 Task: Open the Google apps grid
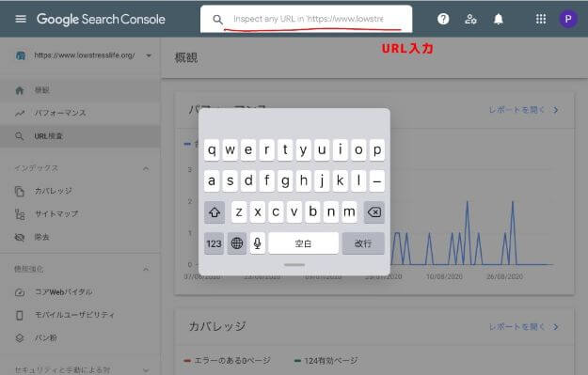pos(541,19)
